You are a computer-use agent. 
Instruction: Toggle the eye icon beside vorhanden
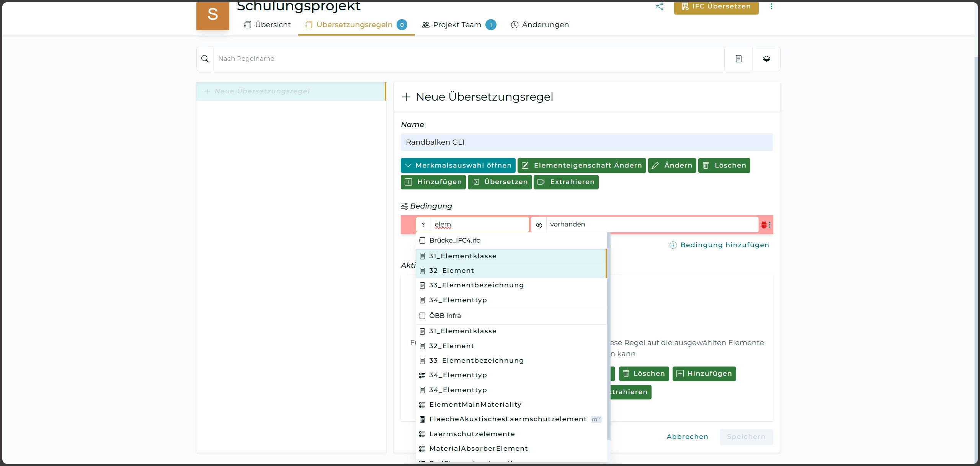click(539, 225)
